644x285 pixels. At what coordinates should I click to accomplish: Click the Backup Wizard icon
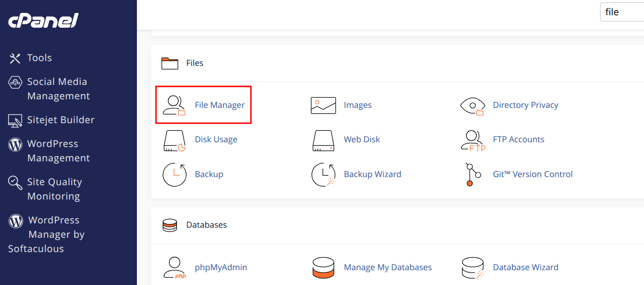[323, 174]
